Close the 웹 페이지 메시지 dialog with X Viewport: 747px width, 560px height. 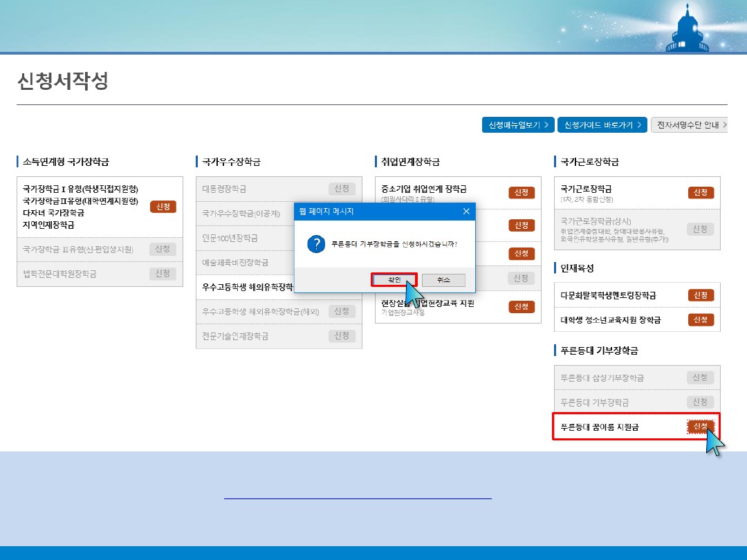tap(466, 212)
